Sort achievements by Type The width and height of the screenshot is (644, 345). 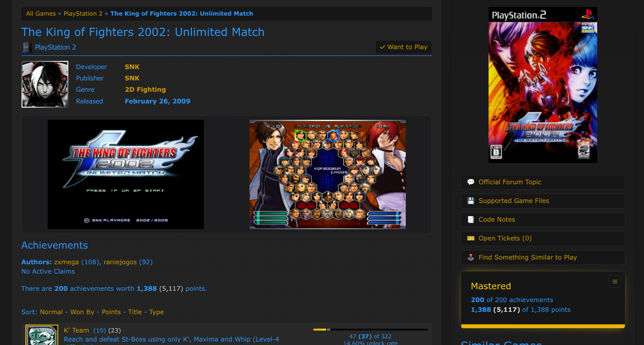[x=157, y=312]
